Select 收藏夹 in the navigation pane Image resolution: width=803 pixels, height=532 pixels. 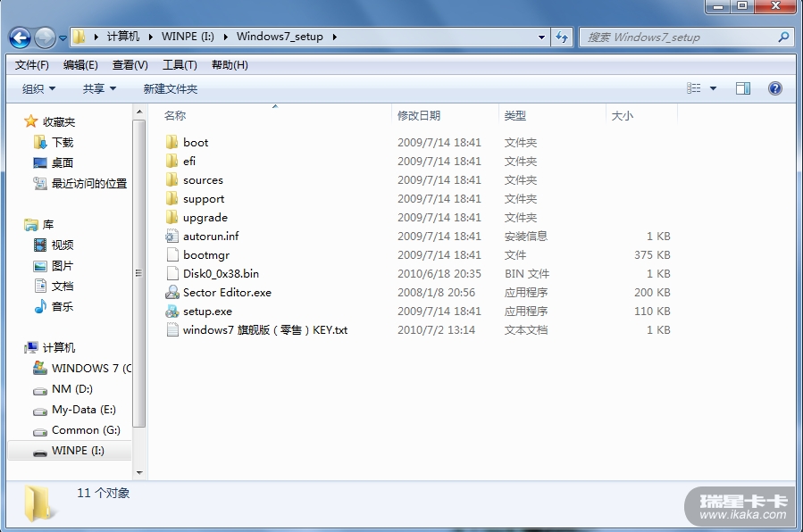[x=59, y=121]
